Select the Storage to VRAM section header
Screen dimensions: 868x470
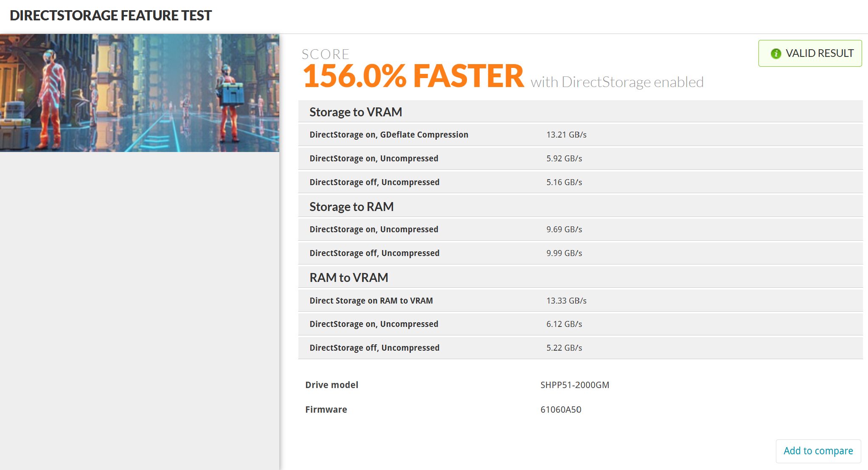(356, 112)
